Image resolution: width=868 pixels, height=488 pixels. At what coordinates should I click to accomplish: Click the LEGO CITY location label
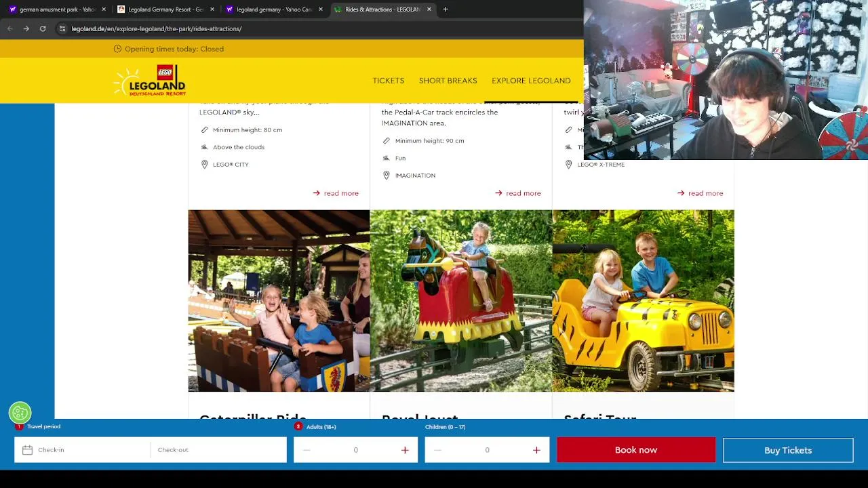[231, 165]
